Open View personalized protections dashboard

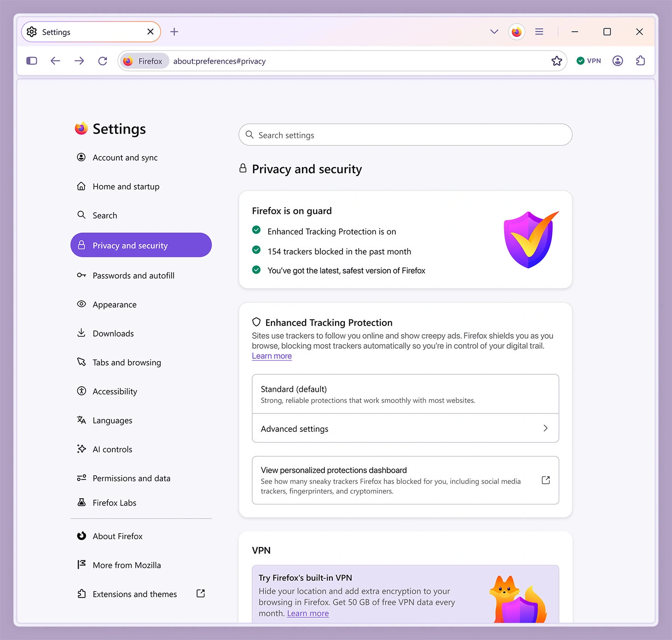point(406,480)
